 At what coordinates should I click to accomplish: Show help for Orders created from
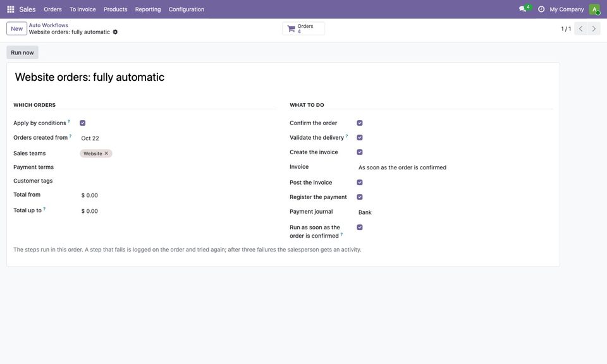click(x=70, y=136)
